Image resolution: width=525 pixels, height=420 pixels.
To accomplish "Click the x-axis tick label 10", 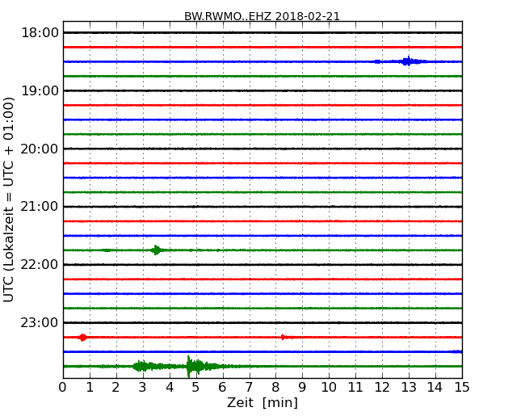I will tap(329, 388).
